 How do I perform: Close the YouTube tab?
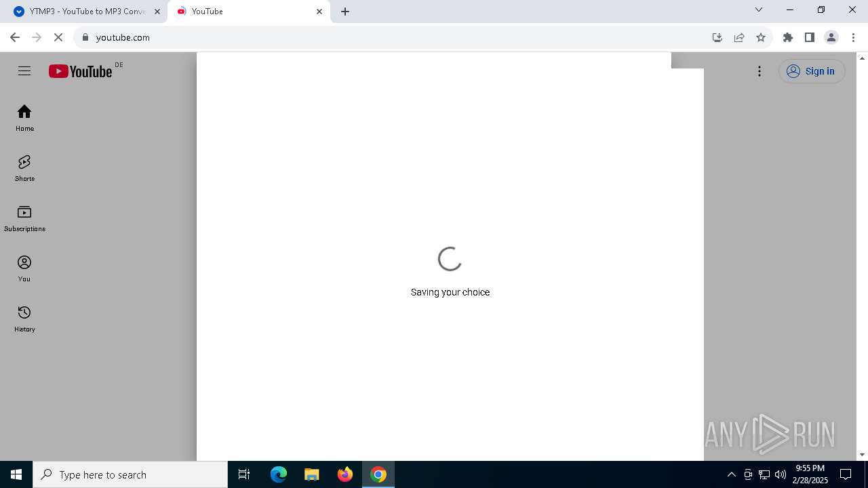[x=319, y=12]
